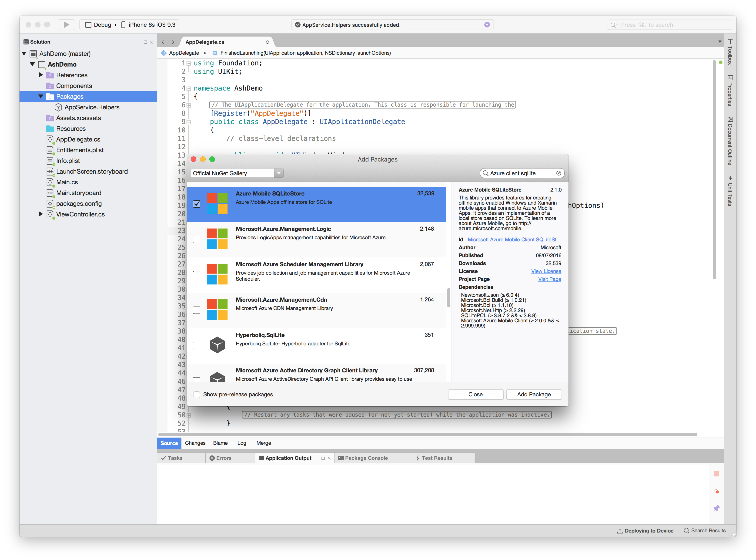This screenshot has width=756, height=560.
Task: Click the clear output eraser icon
Action: (x=716, y=491)
